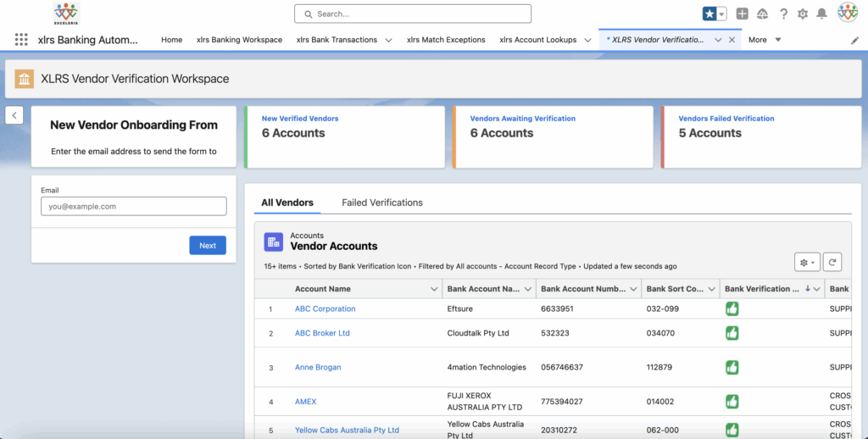This screenshot has height=439, width=868.
Task: Open the Notifications bell
Action: (x=822, y=14)
